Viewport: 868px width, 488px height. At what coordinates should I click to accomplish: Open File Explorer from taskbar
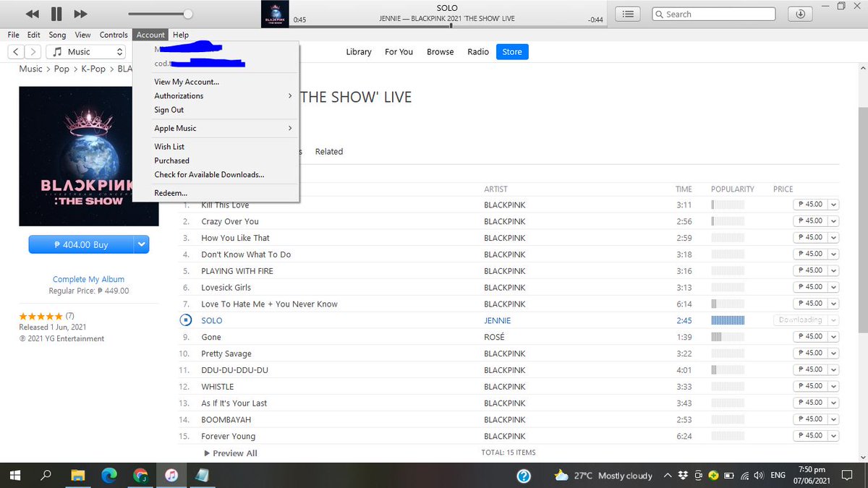[x=78, y=475]
